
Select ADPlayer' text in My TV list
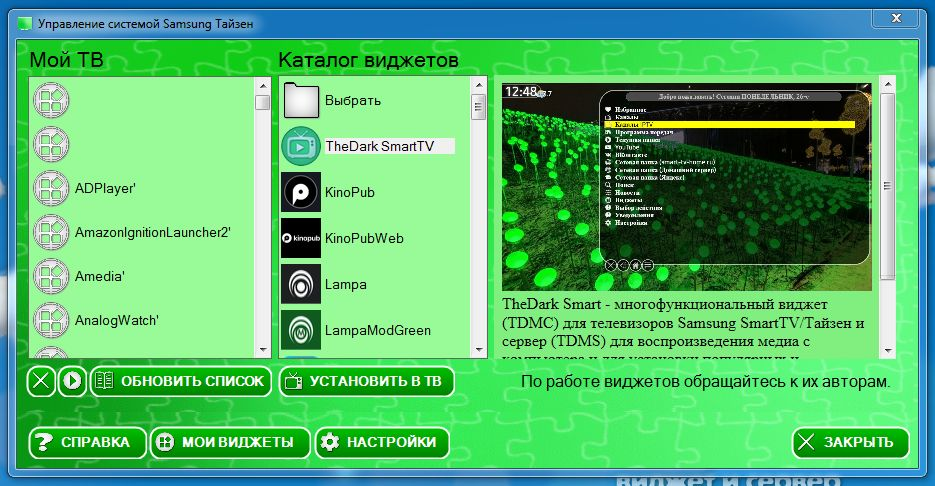(x=106, y=188)
